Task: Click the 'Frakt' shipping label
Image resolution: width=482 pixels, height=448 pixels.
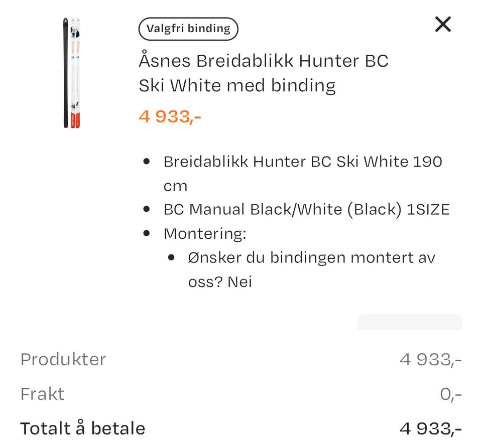Action: pos(42,394)
